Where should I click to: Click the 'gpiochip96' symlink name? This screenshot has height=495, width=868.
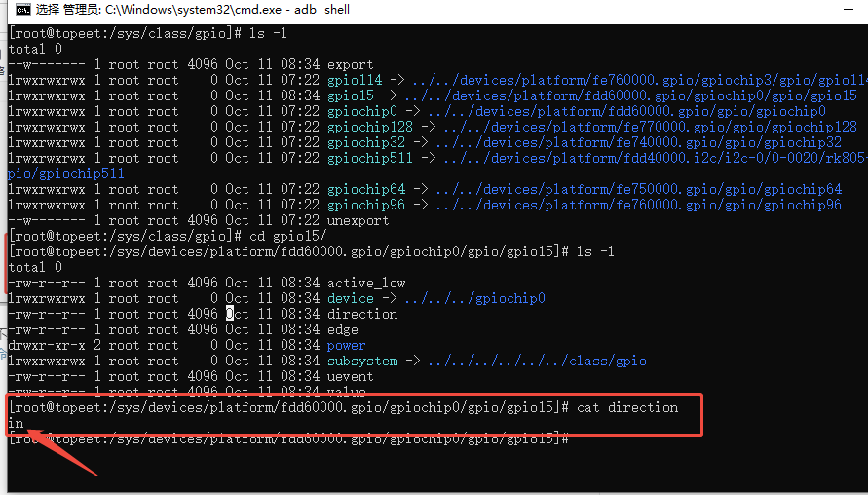coord(366,205)
